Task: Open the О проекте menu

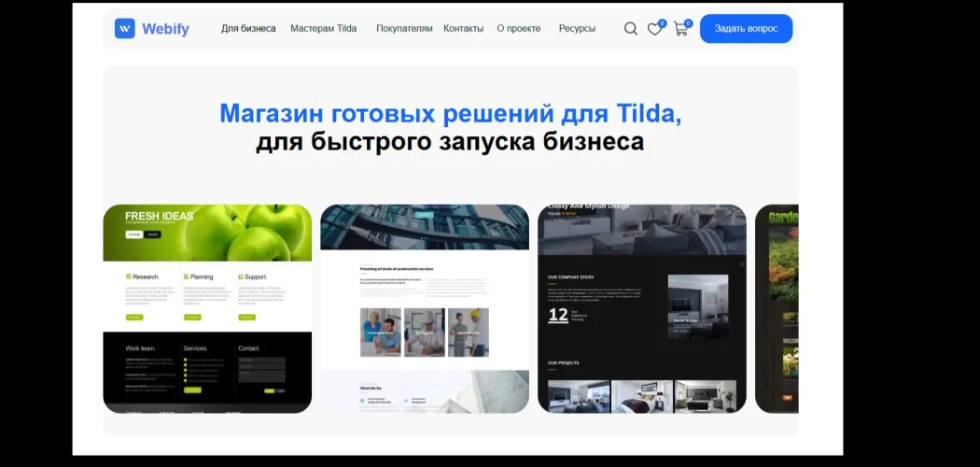Action: tap(519, 28)
